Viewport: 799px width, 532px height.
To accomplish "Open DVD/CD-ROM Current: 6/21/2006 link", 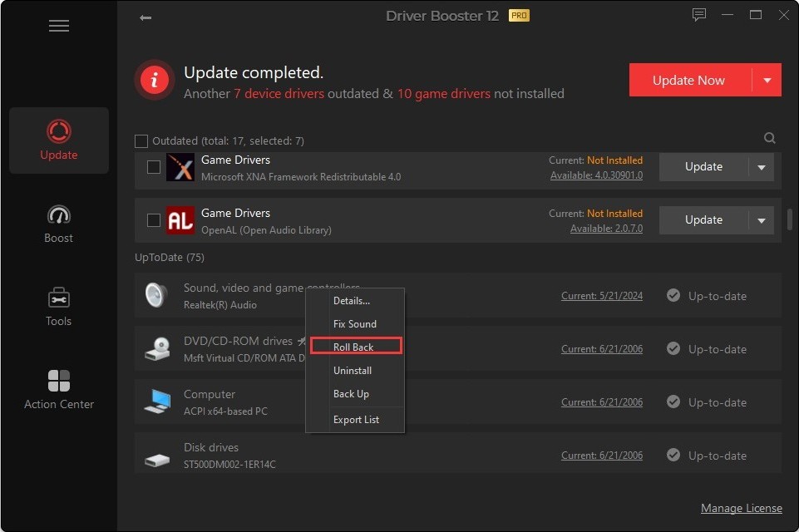I will click(x=602, y=349).
